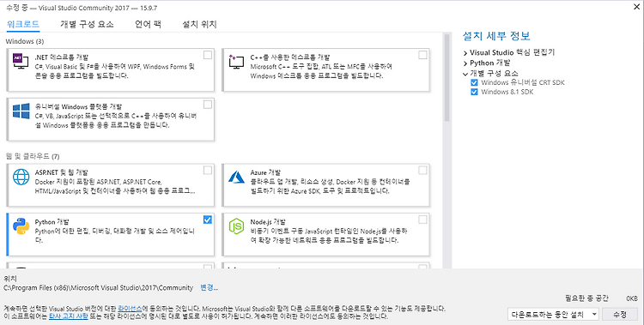Open the 라이선스 link
Viewport: 644px width, 325px height.
click(x=131, y=308)
